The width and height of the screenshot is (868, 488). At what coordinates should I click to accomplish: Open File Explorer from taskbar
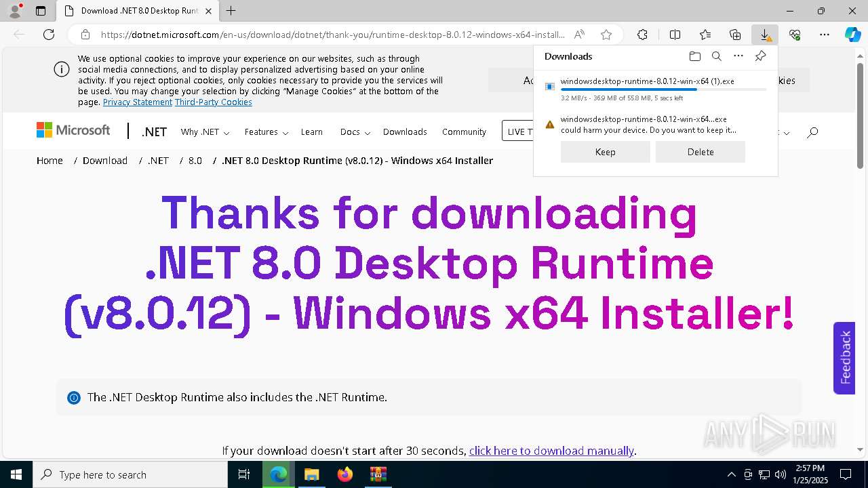(x=311, y=474)
